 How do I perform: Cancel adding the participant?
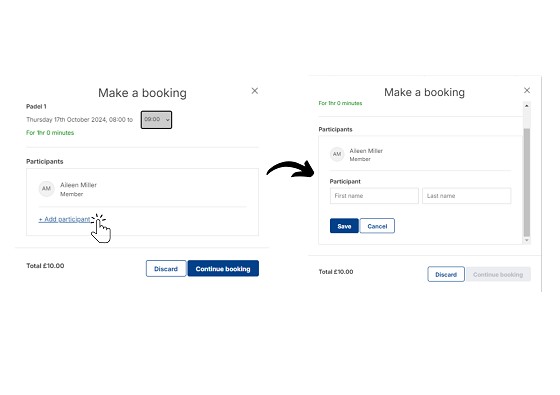(x=378, y=226)
